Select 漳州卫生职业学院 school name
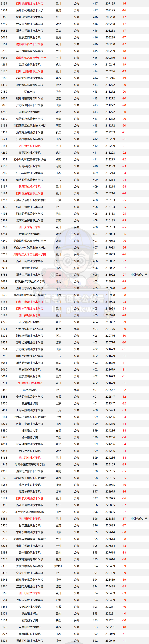 30,485
